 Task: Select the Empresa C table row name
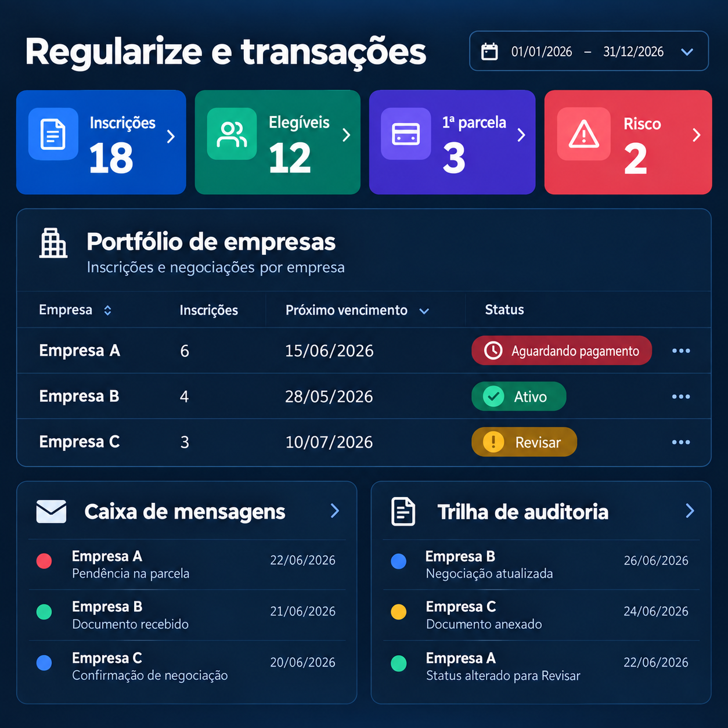click(x=80, y=442)
